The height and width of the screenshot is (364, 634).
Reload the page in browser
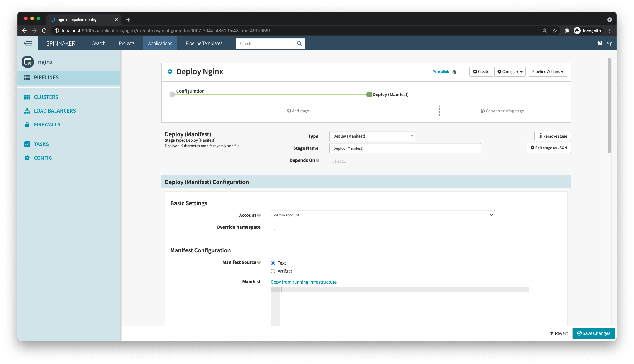pyautogui.click(x=44, y=31)
